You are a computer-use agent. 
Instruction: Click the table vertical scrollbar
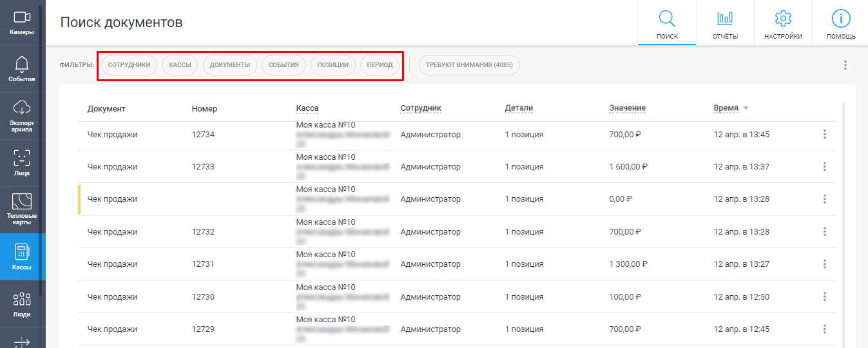tap(844, 224)
